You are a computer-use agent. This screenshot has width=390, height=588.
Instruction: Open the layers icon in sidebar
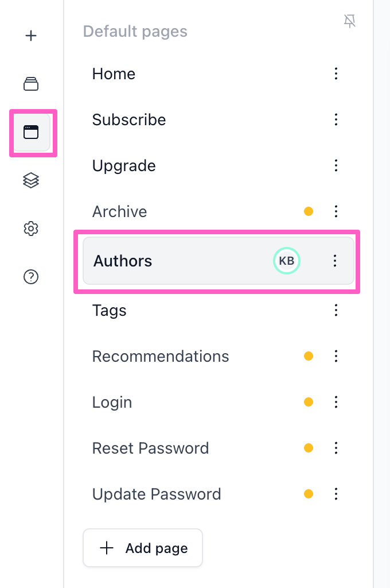pos(31,180)
